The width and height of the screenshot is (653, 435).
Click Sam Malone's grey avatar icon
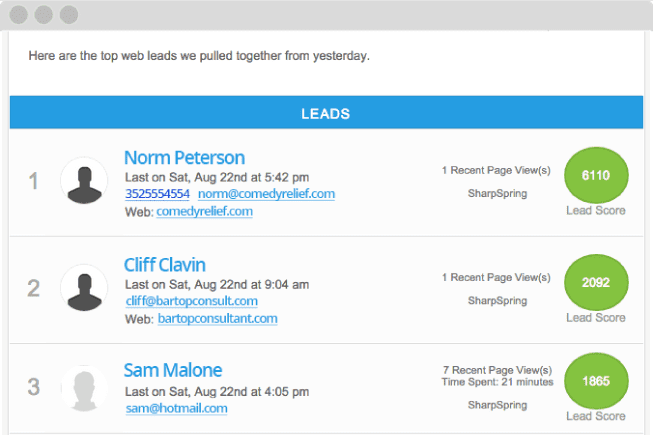pyautogui.click(x=84, y=388)
